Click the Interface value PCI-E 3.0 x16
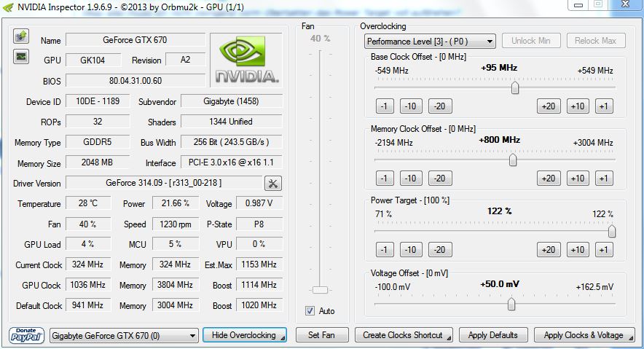Image resolution: width=644 pixels, height=349 pixels. coord(231,162)
